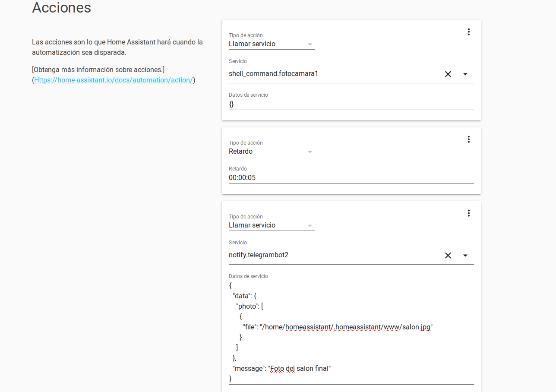Open the action type dropdown above notify.telegrambot2

271,225
